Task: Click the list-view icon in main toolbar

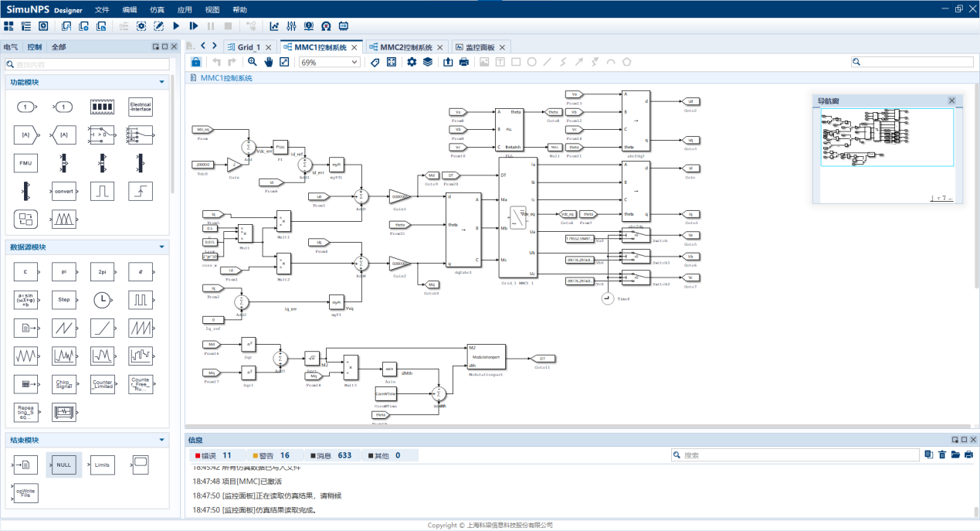Action: point(25,26)
